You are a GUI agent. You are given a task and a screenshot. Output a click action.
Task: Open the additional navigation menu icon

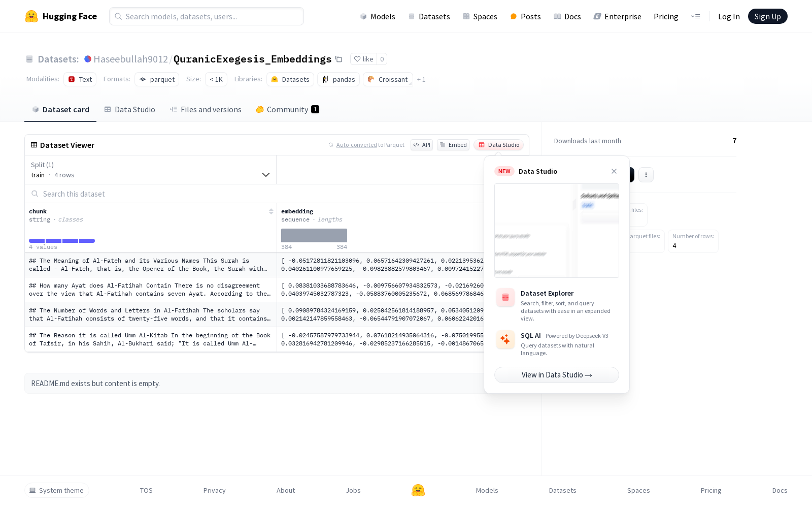click(x=695, y=16)
